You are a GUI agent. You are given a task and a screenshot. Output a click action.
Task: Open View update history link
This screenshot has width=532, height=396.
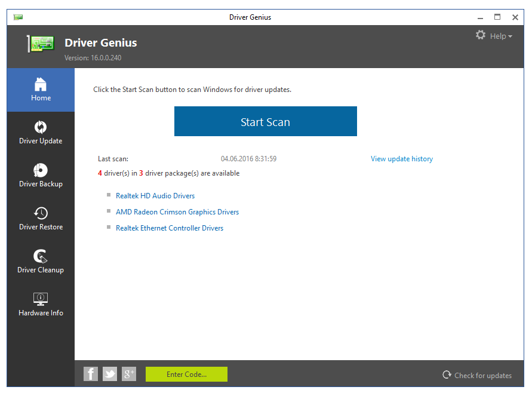tap(401, 159)
